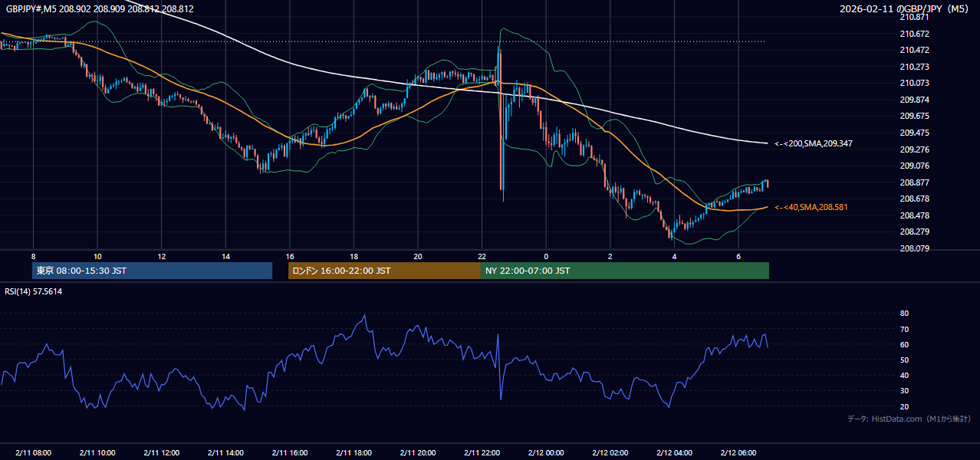Click hour 16 on the price chart time axis
Image resolution: width=980 pixels, height=460 pixels.
tap(289, 256)
